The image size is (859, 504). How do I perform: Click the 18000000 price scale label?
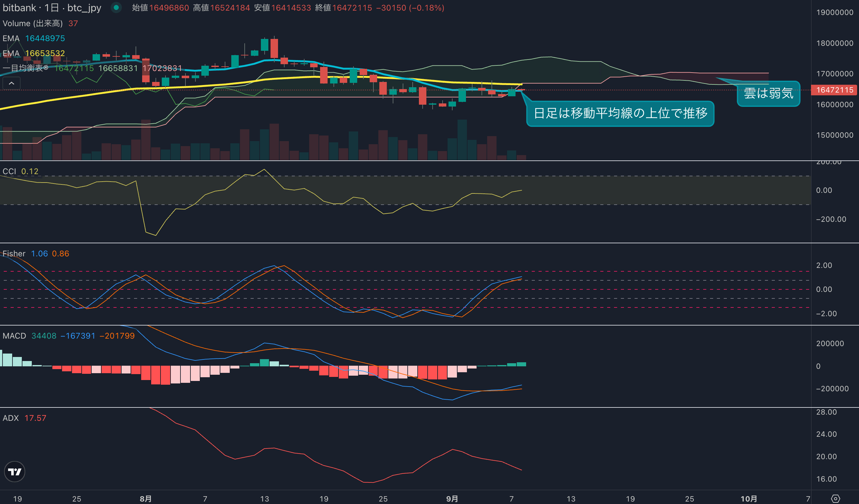pyautogui.click(x=834, y=43)
